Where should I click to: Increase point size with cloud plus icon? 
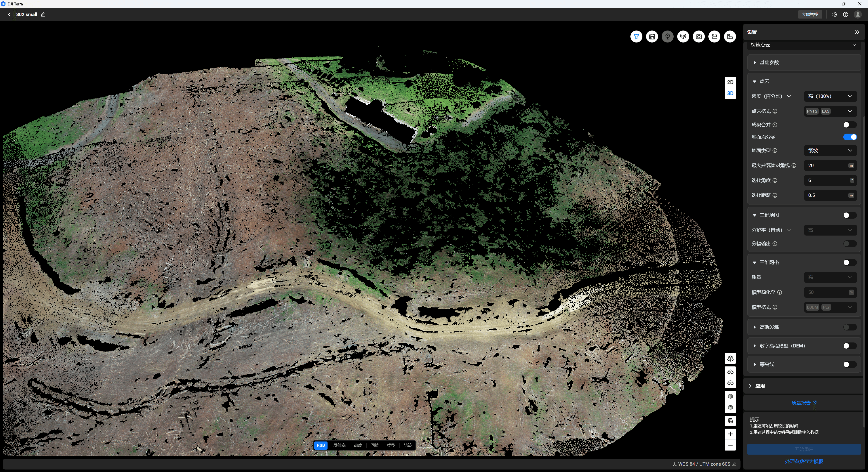click(730, 372)
